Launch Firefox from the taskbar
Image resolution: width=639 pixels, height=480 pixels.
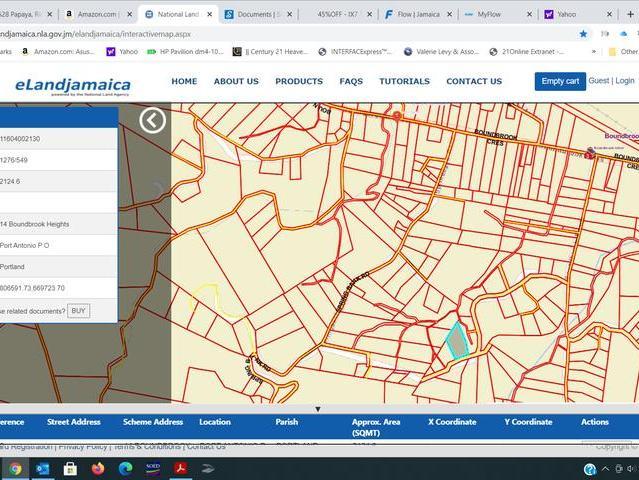(98, 468)
